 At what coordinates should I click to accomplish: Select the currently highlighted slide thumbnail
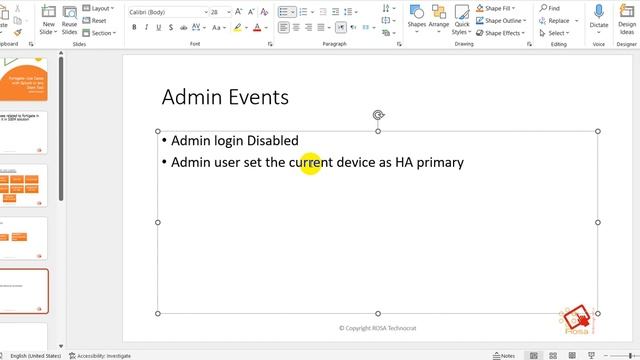click(x=24, y=291)
